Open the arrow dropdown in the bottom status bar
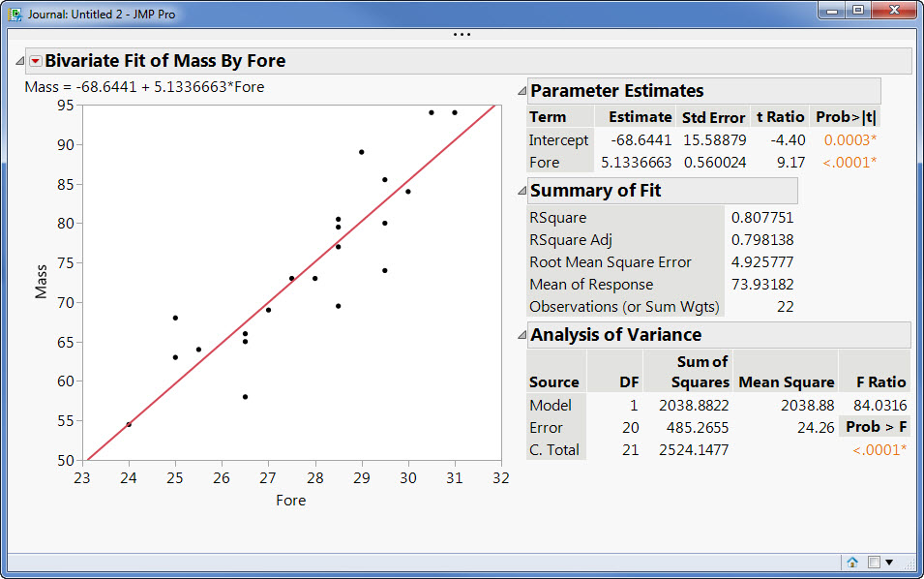Image resolution: width=924 pixels, height=579 pixels. 889,562
